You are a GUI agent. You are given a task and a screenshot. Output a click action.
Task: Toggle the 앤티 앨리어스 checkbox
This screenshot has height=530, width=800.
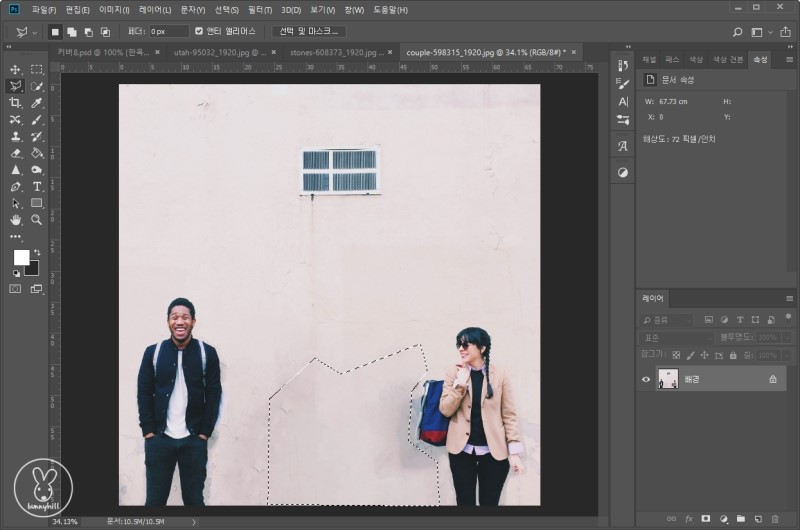coord(199,31)
